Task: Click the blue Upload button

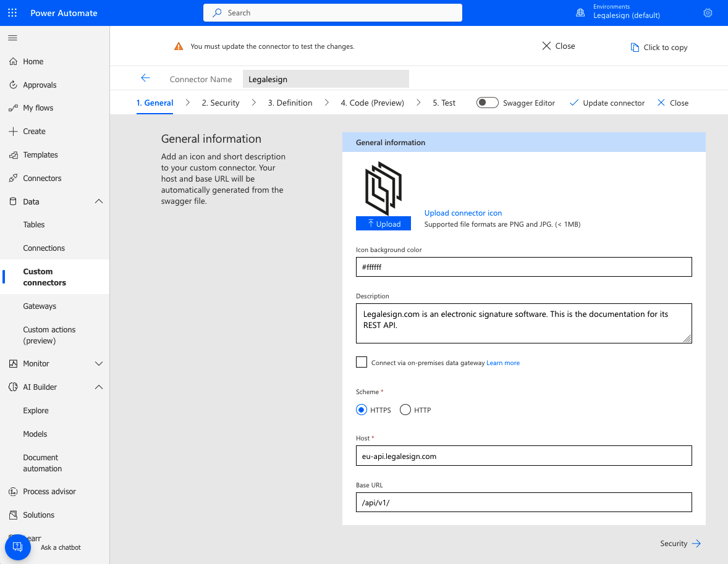Action: click(384, 223)
